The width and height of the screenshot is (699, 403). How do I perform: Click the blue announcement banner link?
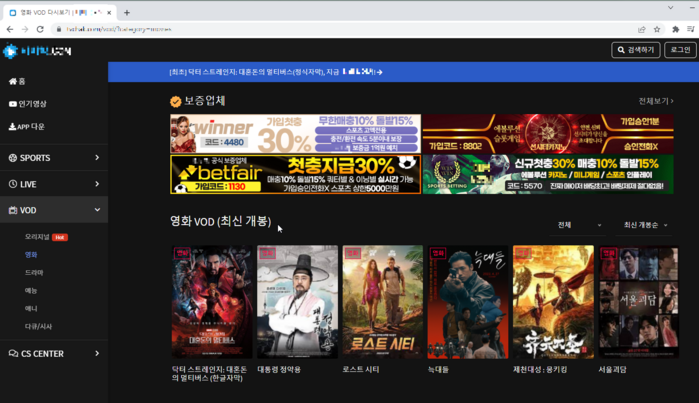276,72
